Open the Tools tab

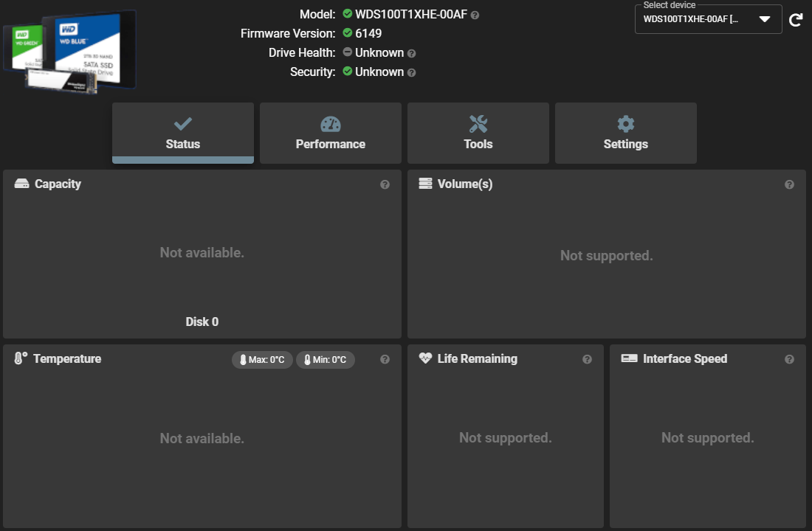pos(478,133)
